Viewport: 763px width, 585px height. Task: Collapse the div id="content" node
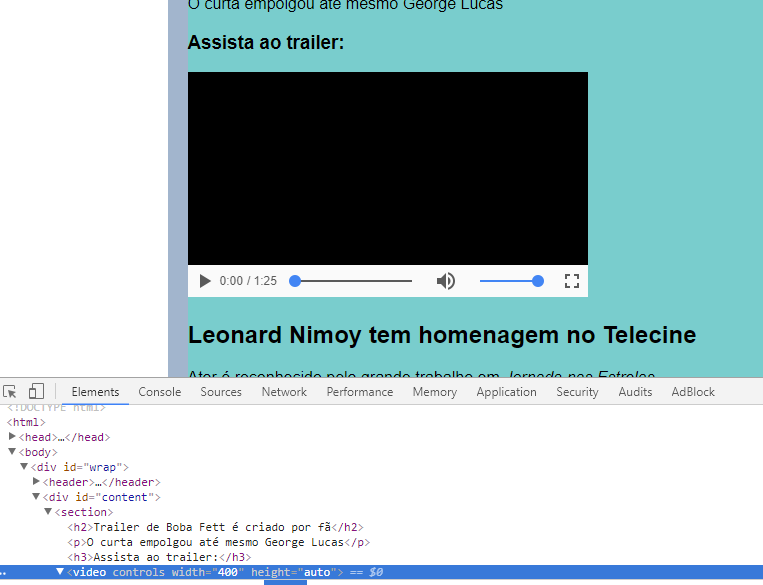click(36, 496)
